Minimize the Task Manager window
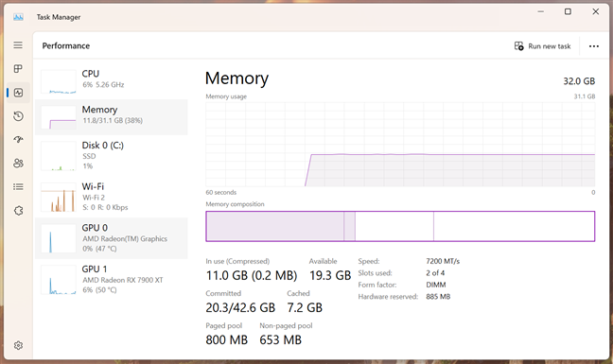613x364 pixels. (x=541, y=11)
